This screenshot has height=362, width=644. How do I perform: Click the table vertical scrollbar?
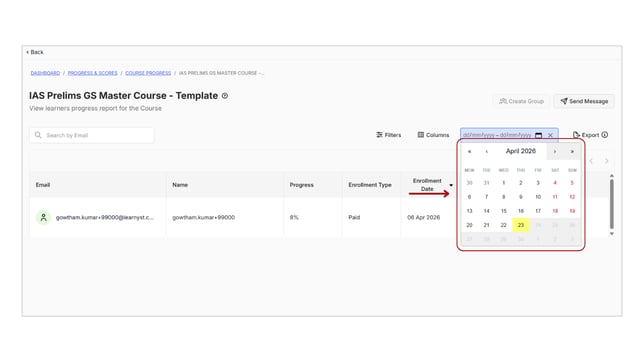coord(612,204)
